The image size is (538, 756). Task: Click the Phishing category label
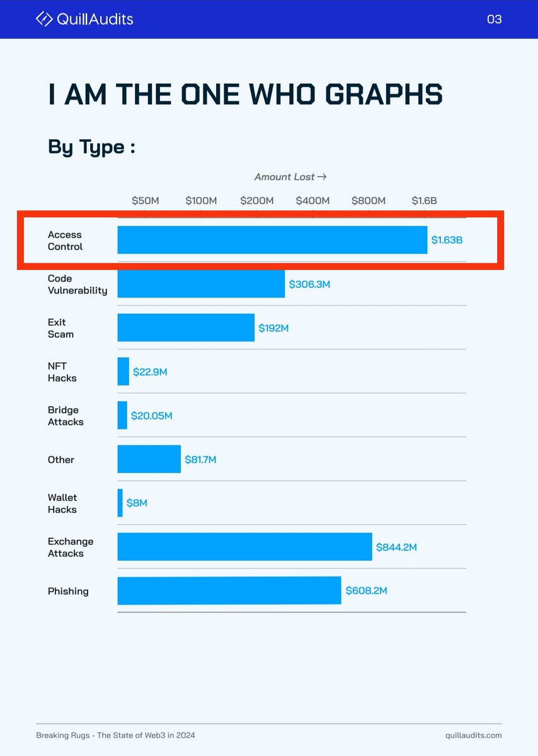point(68,591)
